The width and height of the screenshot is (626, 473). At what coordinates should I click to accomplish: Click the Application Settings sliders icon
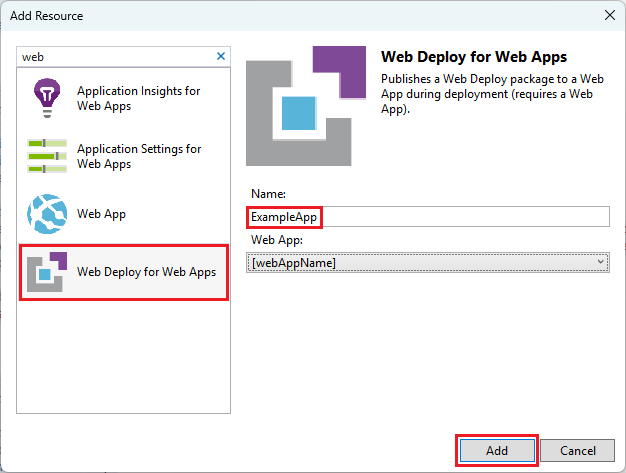47,156
